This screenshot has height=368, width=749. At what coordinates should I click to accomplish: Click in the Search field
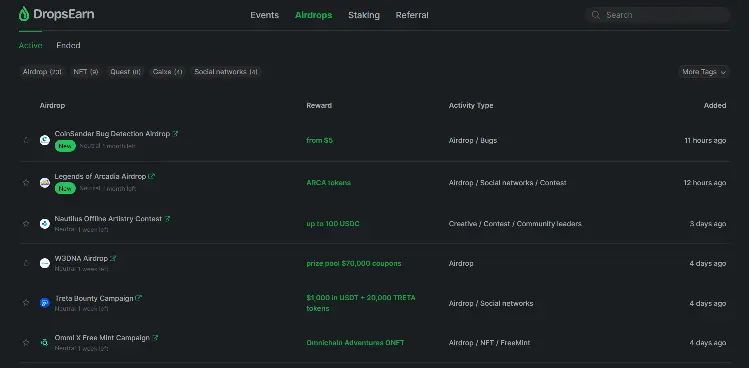click(x=658, y=15)
